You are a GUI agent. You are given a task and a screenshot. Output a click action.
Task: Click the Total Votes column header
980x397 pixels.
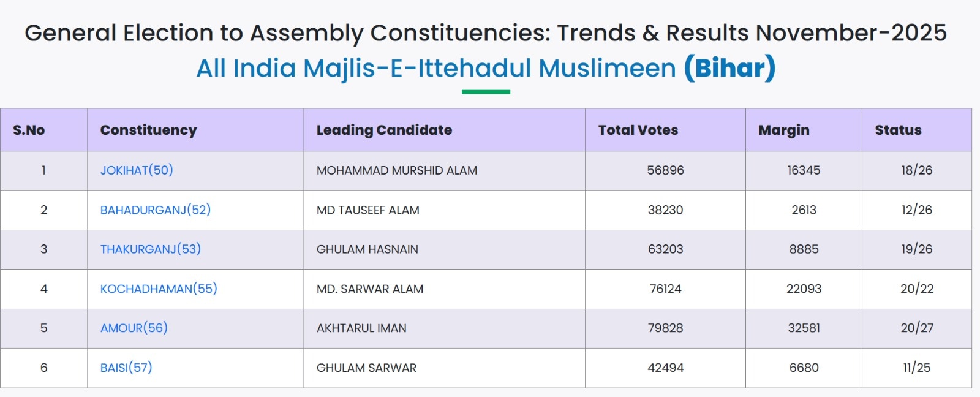(x=638, y=130)
